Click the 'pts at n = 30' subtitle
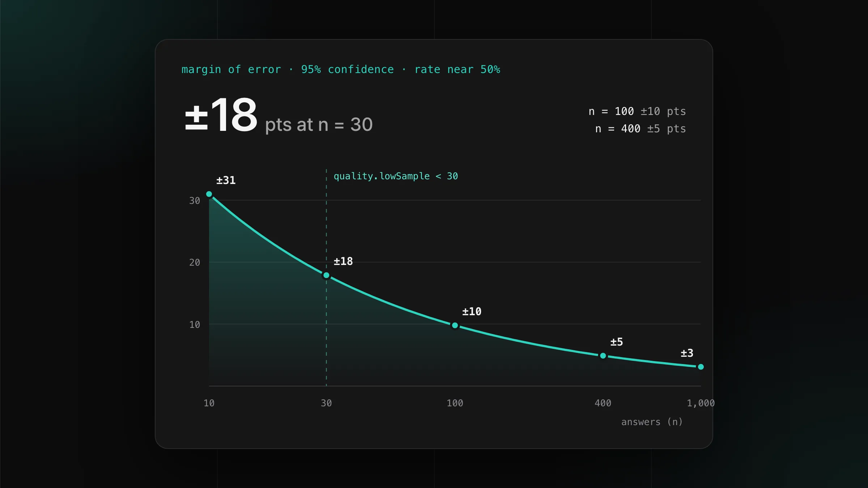 [319, 125]
